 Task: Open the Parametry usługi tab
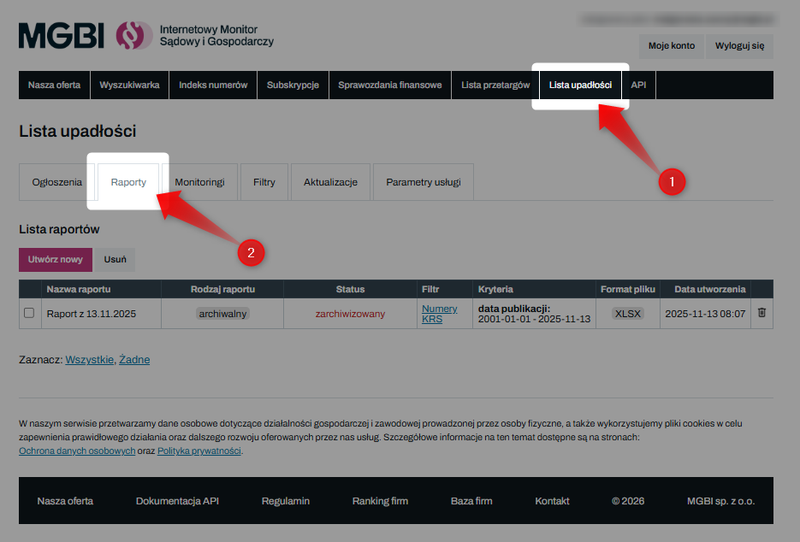click(423, 182)
